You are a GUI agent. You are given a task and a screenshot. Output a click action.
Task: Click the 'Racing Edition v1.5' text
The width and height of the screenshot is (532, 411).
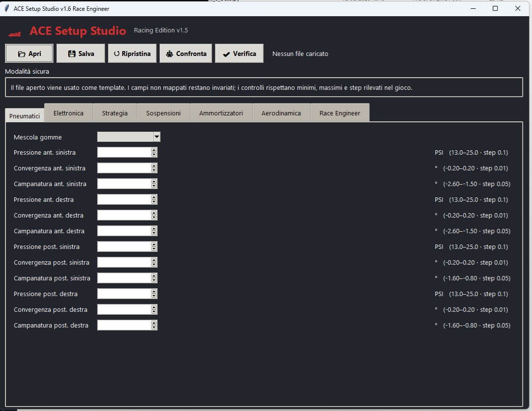coord(161,30)
